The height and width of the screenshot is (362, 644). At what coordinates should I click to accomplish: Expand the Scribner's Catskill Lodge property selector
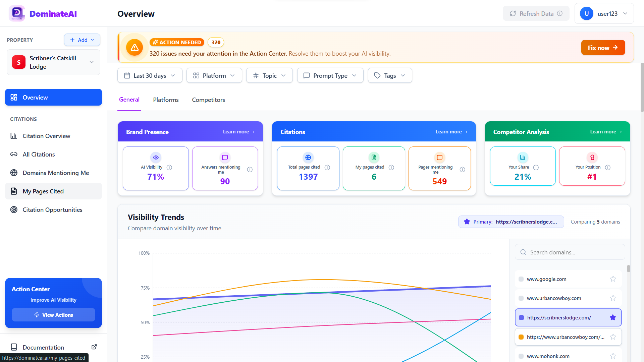54,62
